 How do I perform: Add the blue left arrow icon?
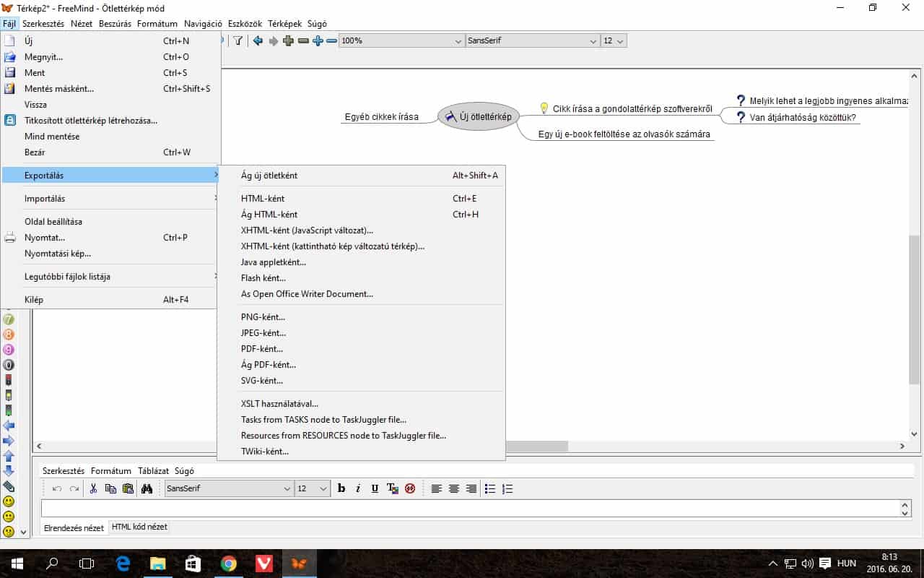[x=9, y=426]
